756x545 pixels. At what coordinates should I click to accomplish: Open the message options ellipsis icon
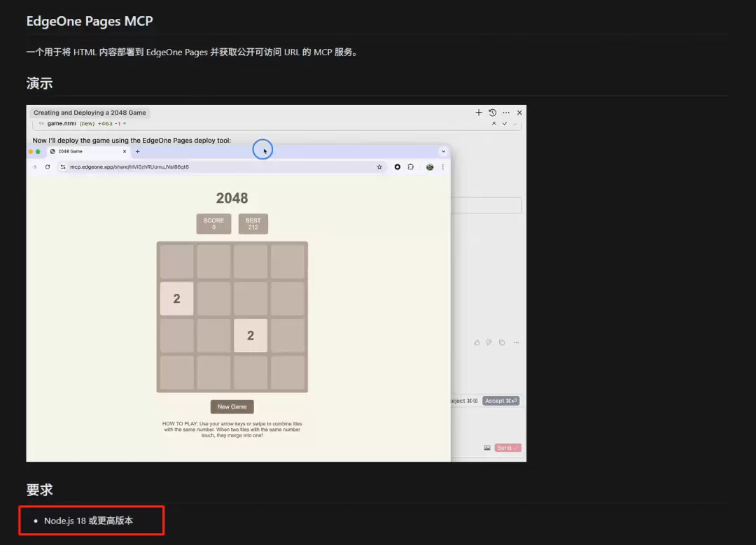click(x=516, y=342)
